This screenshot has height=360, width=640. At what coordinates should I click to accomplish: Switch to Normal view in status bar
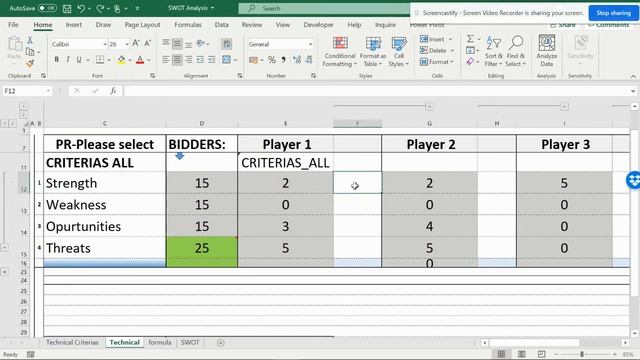501,354
